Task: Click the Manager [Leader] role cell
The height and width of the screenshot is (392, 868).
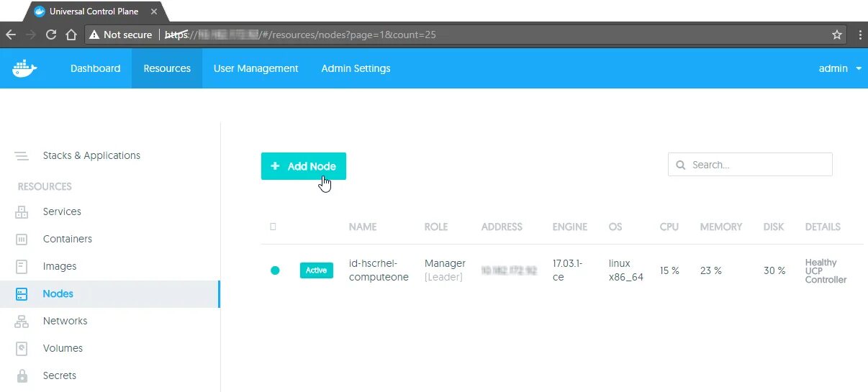Action: coord(445,270)
